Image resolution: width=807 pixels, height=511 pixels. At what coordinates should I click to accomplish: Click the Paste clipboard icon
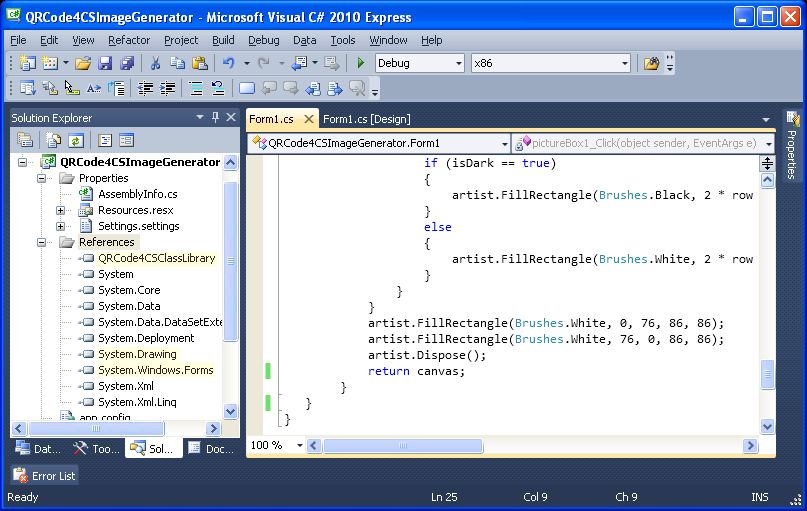199,63
